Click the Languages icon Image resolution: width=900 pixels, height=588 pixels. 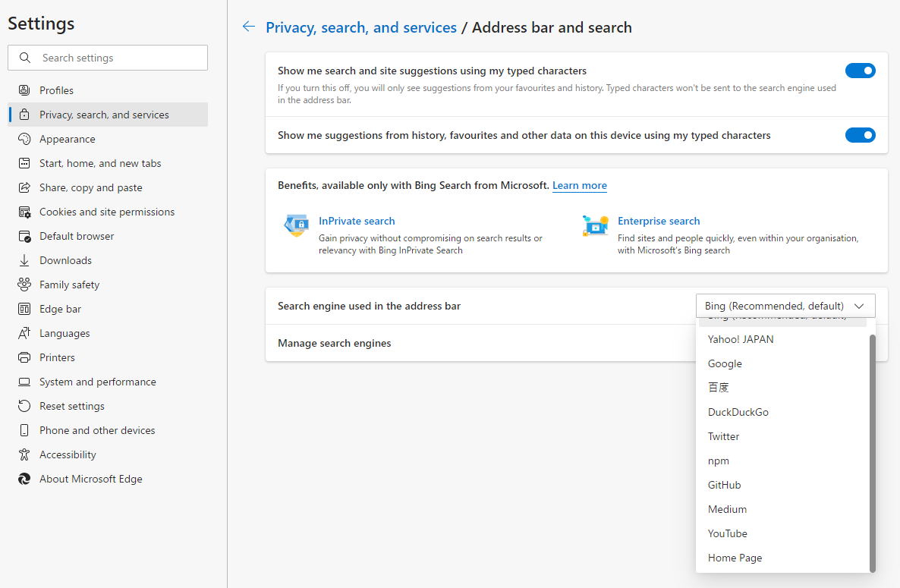tap(24, 333)
